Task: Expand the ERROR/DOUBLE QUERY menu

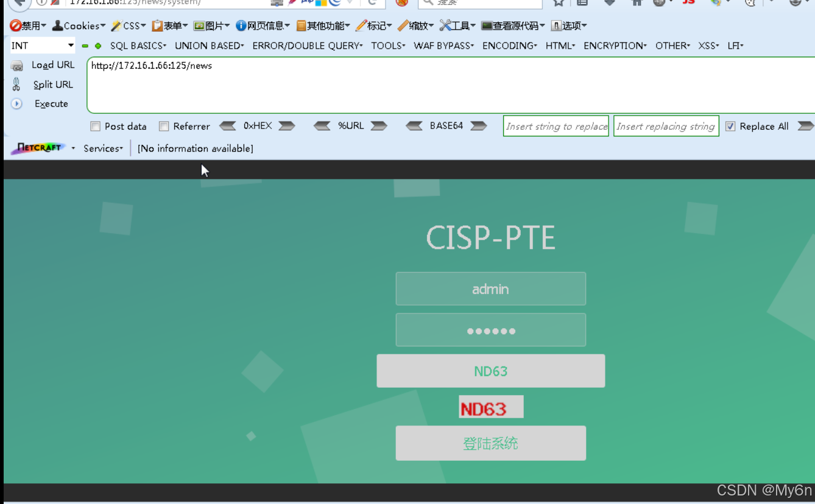Action: 308,46
